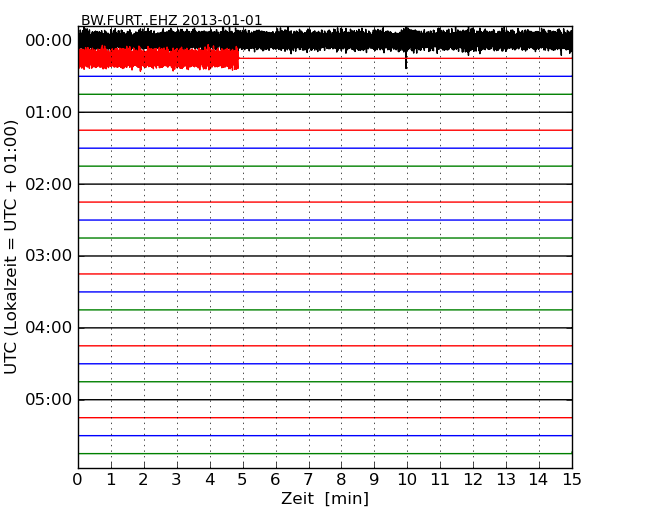Click x-axis tick label 15
The height and width of the screenshot is (520, 650).
(x=572, y=480)
